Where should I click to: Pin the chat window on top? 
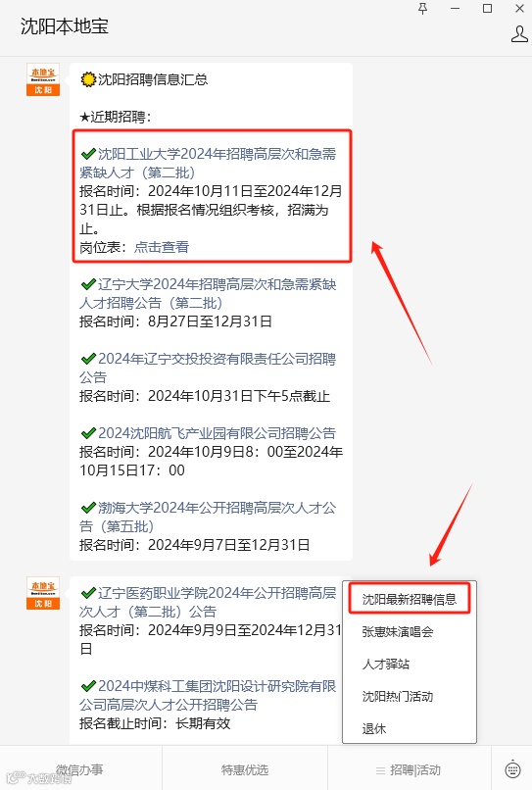[422, 9]
